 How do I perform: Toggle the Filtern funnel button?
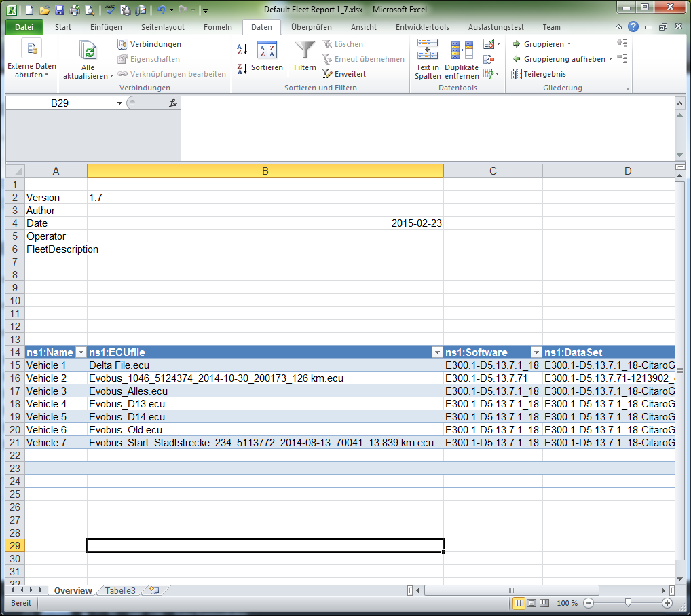(x=305, y=56)
